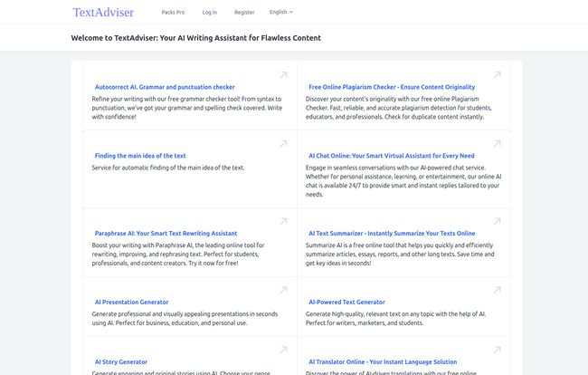
Task: Open the Packs Pro menu item
Action: click(x=173, y=13)
